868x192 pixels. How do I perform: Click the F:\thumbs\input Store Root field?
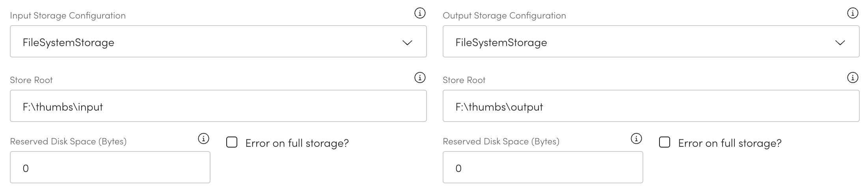[x=218, y=106]
